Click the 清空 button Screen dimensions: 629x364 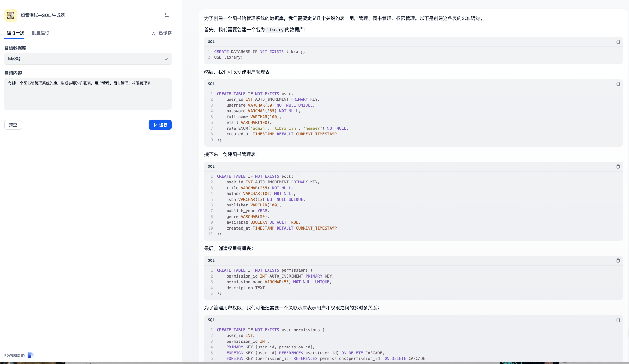point(13,125)
